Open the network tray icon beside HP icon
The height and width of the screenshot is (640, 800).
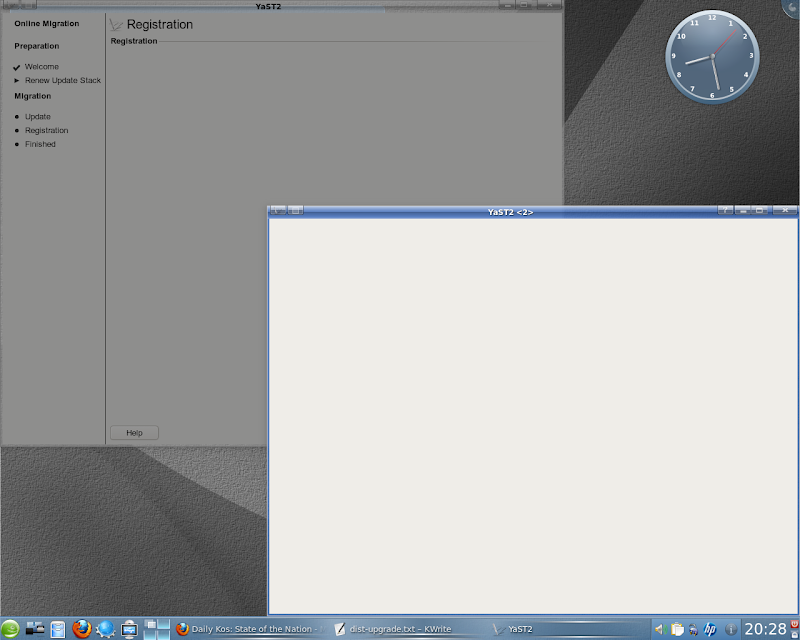[x=693, y=629]
